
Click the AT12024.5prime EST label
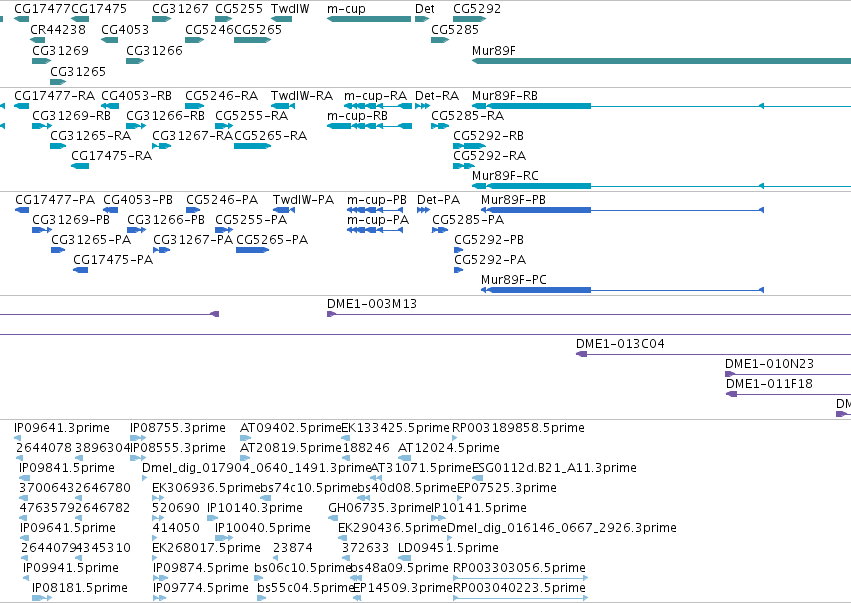click(x=449, y=448)
